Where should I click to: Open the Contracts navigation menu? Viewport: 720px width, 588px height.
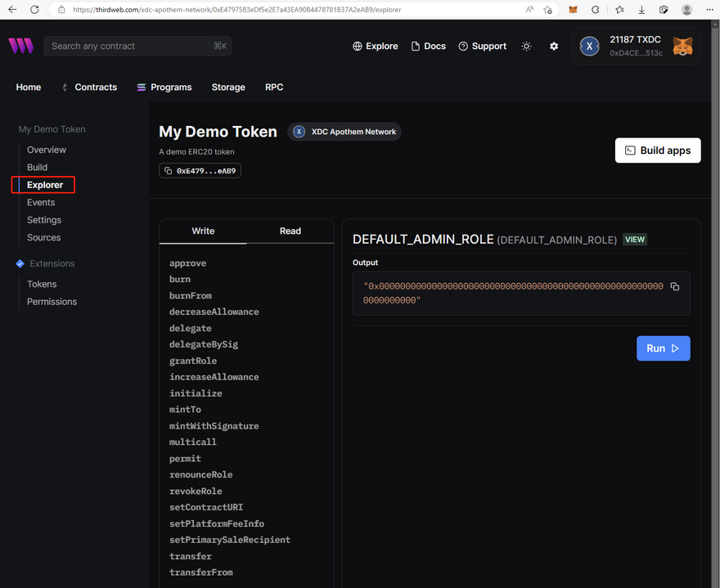pyautogui.click(x=90, y=88)
